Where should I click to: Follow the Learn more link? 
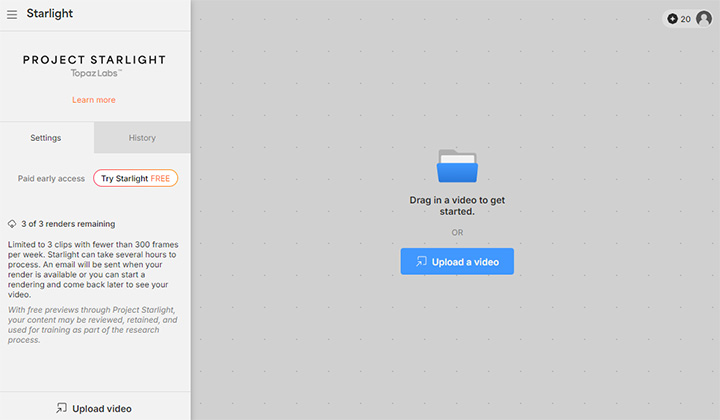[x=94, y=100]
